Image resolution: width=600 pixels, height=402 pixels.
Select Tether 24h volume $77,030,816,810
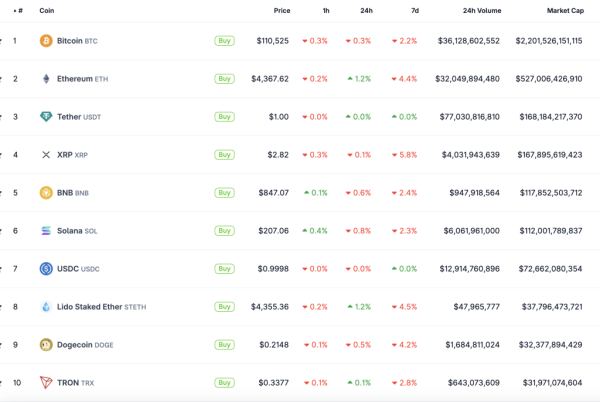(x=470, y=117)
